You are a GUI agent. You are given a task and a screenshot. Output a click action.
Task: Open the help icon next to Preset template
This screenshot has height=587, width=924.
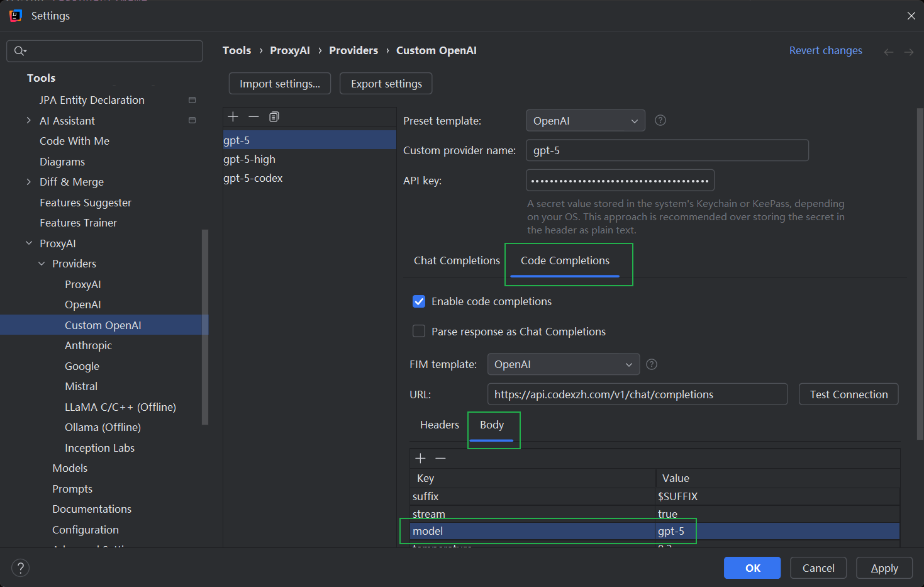pos(660,120)
